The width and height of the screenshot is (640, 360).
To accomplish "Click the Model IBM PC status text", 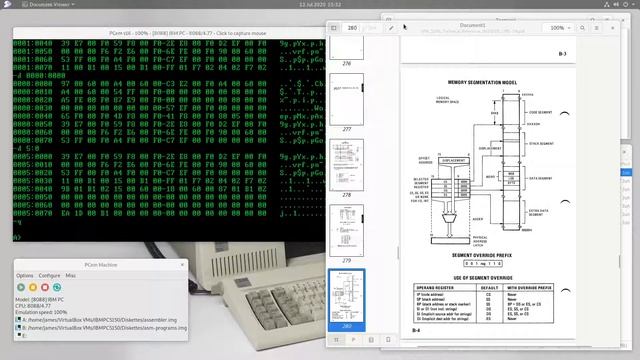I will click(x=40, y=300).
